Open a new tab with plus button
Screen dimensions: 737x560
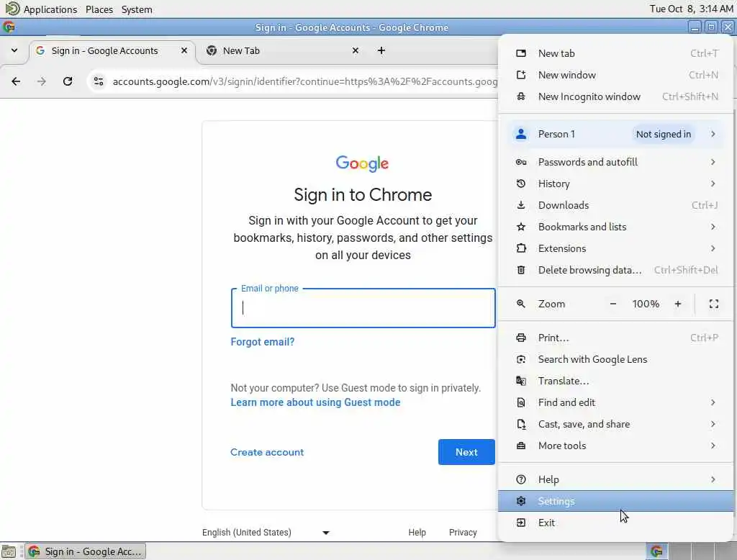pos(381,50)
